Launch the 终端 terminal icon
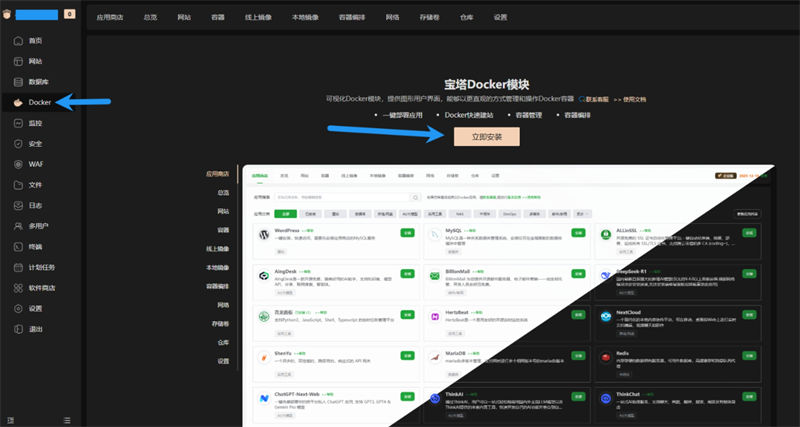 pos(17,246)
